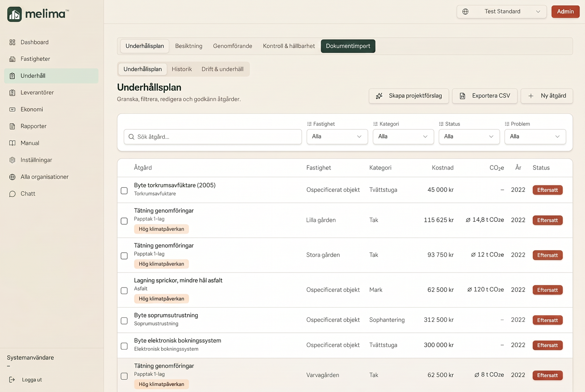
Task: Click the Logga ut exit icon
Action: (x=12, y=380)
